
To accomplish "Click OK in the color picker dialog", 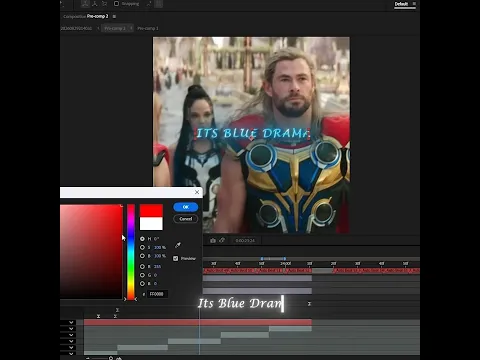I will [x=186, y=207].
